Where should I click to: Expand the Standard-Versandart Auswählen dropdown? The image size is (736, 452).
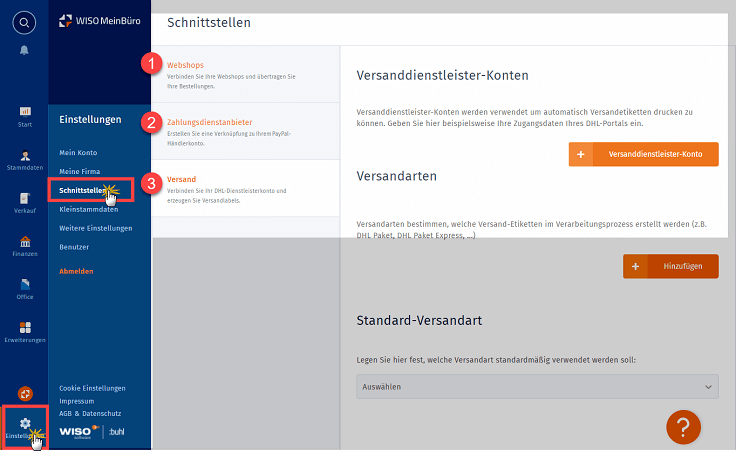537,386
